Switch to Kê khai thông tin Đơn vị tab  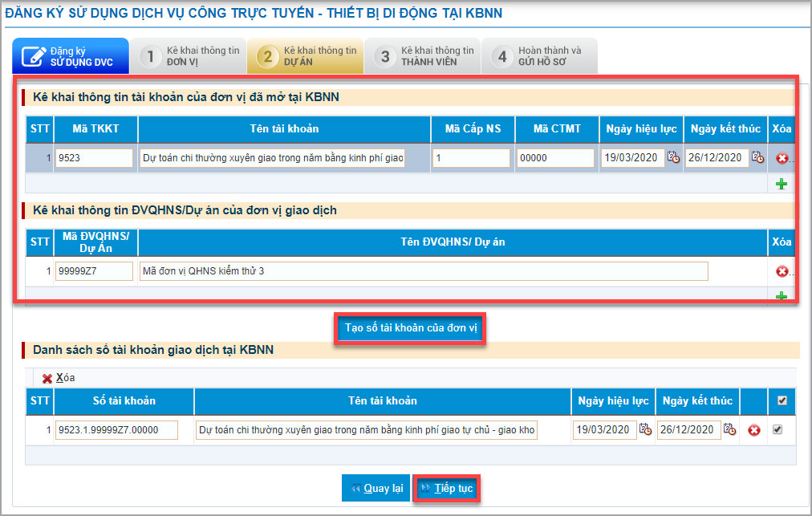[x=189, y=55]
